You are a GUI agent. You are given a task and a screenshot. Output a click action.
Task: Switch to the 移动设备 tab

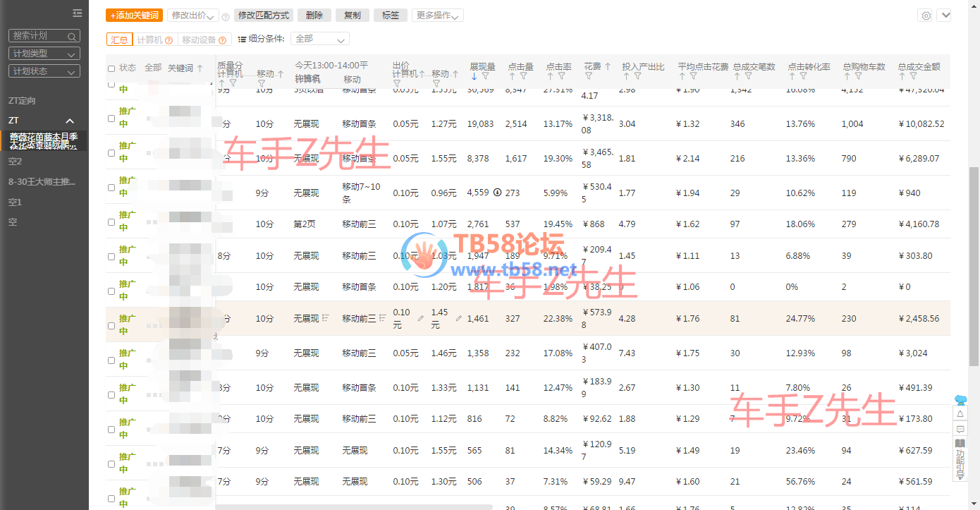pyautogui.click(x=204, y=40)
